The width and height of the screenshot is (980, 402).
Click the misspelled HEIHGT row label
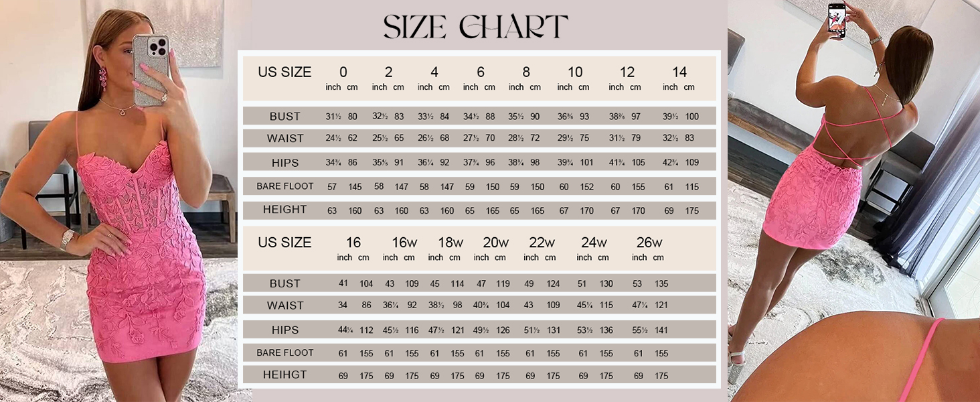point(285,375)
